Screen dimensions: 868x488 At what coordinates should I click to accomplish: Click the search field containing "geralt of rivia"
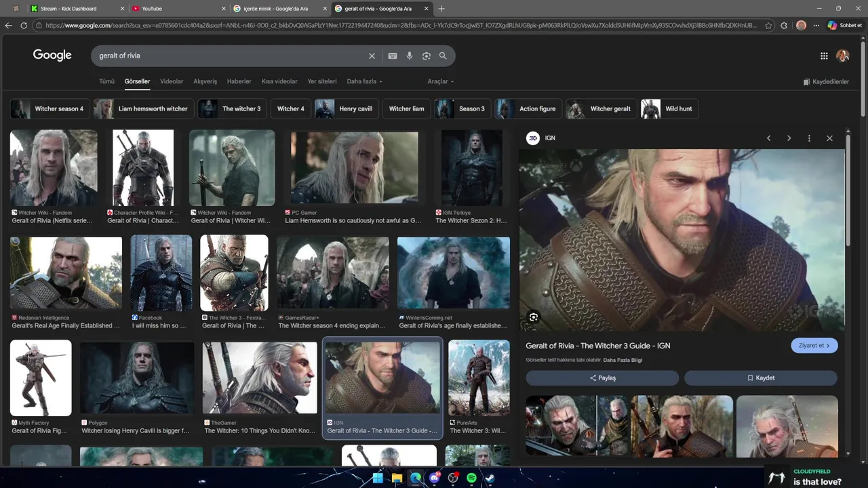click(x=231, y=56)
